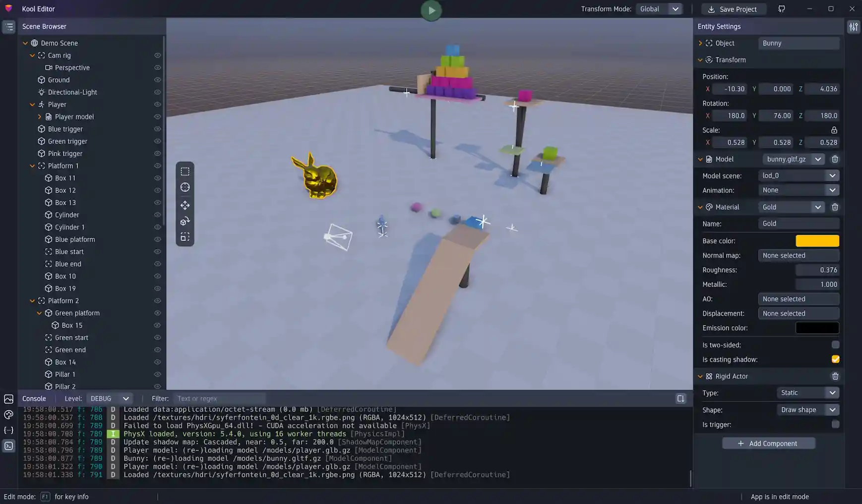Viewport: 862px width, 504px height.
Task: Toggle the console icon in left sidebar
Action: point(9,446)
